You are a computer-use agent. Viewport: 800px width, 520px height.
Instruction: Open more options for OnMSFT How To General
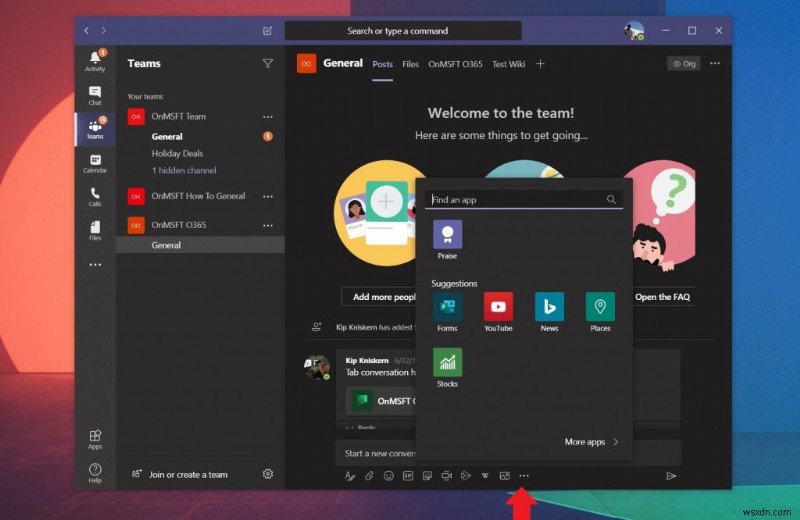click(267, 196)
